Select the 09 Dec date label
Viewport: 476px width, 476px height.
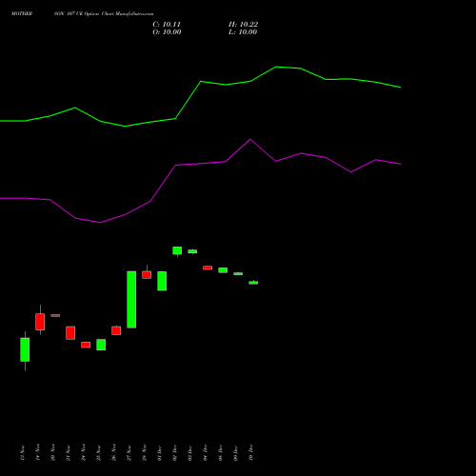(x=236, y=452)
